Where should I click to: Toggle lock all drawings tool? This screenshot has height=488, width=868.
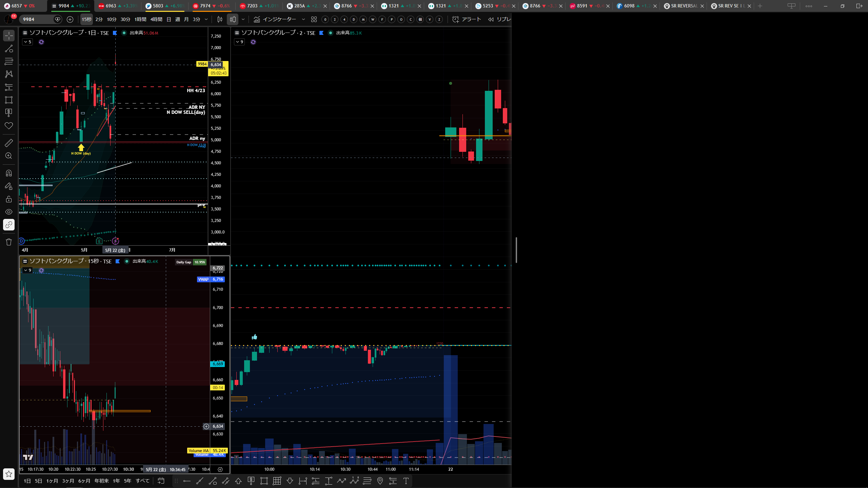(x=9, y=199)
